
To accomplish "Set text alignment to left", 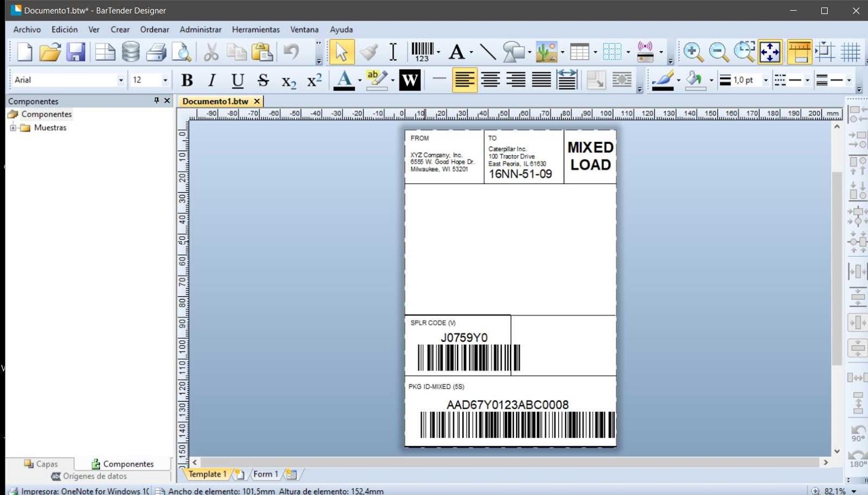I will coord(465,80).
